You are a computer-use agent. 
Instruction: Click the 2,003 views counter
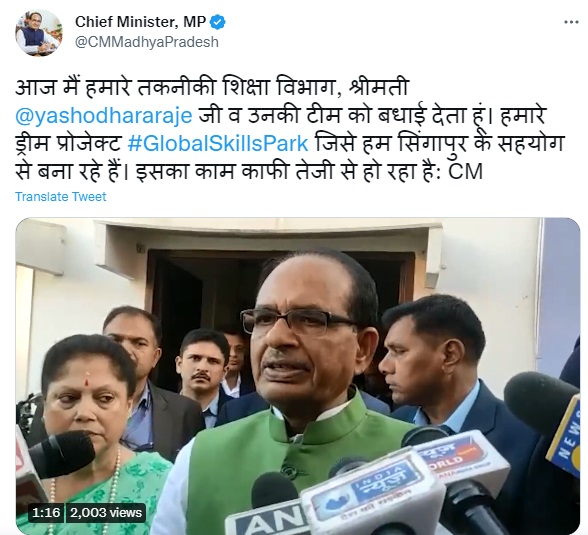(106, 513)
